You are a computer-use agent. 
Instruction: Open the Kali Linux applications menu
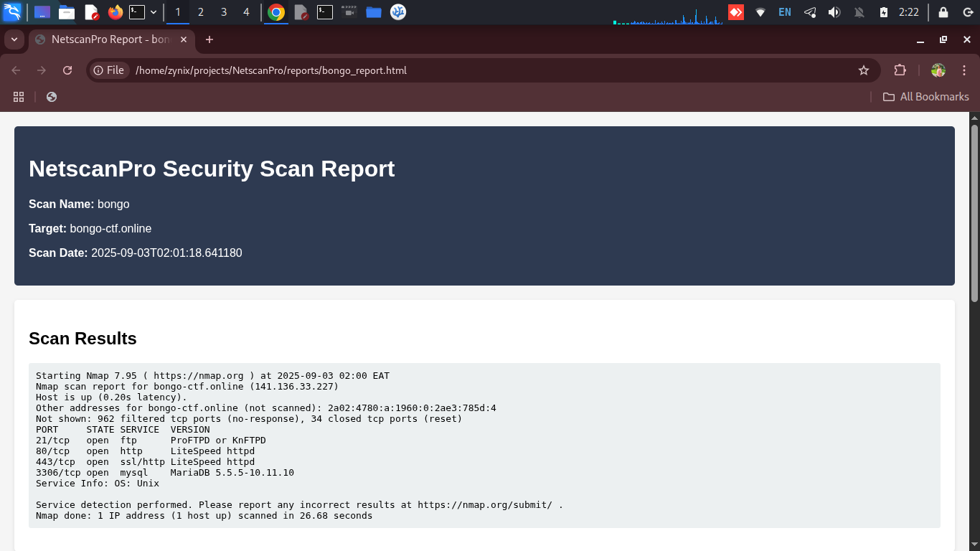tap(12, 12)
